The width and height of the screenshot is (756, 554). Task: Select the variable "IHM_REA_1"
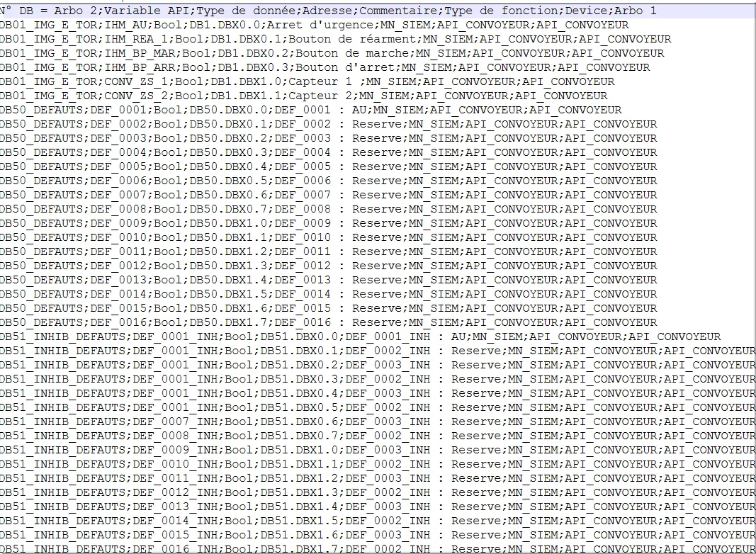pos(136,39)
